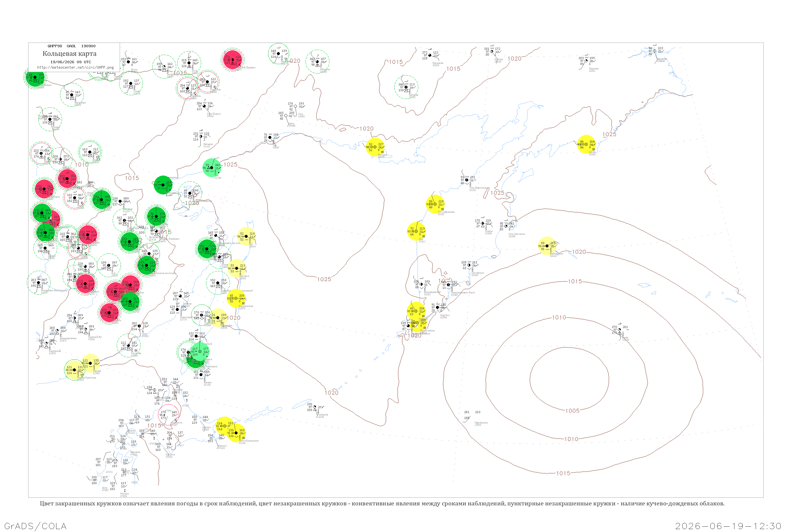This screenshot has height=532, width=798.
Task: Open the meteocenter.net UHPP.png URL
Action: [75, 68]
